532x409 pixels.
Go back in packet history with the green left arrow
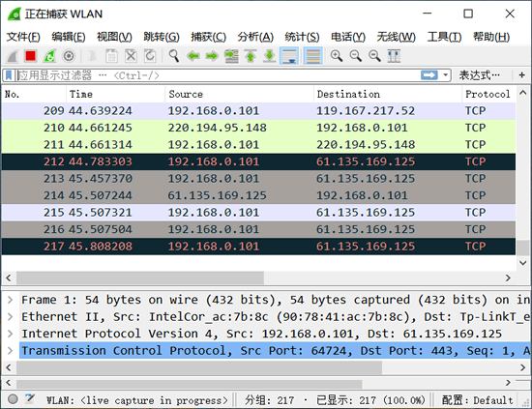tap(193, 56)
